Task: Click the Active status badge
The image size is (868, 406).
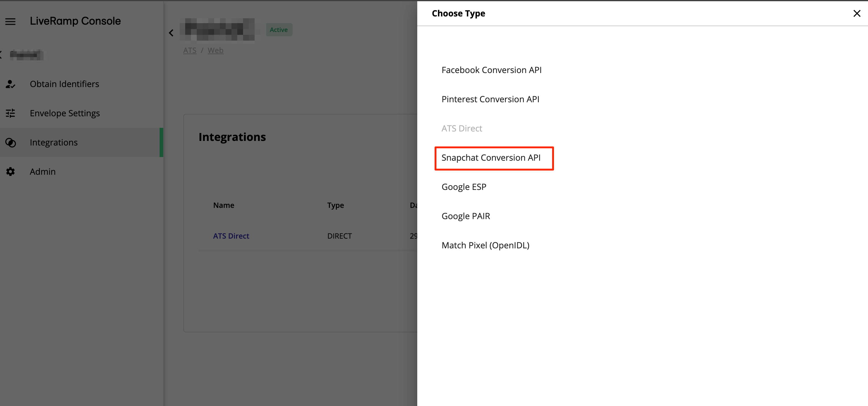Action: click(x=279, y=30)
